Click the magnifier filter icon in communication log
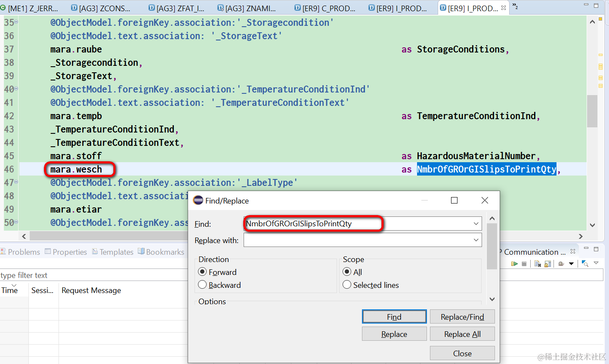The image size is (609, 364). 585,264
